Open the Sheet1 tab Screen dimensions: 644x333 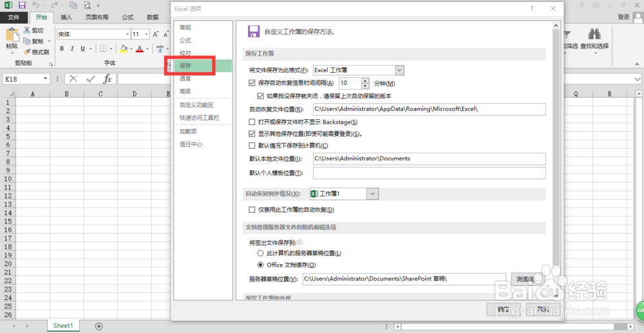click(63, 326)
